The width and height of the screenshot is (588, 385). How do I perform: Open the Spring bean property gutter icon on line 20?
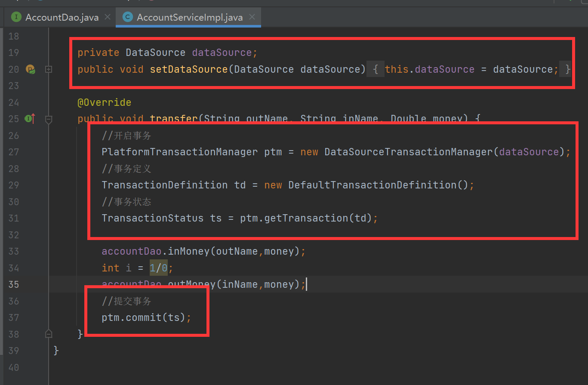tap(30, 69)
